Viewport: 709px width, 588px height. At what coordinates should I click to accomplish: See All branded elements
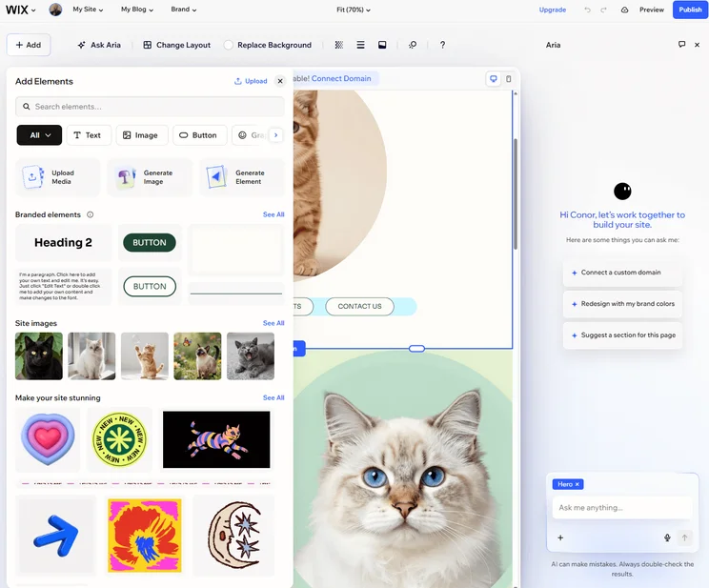tap(273, 214)
